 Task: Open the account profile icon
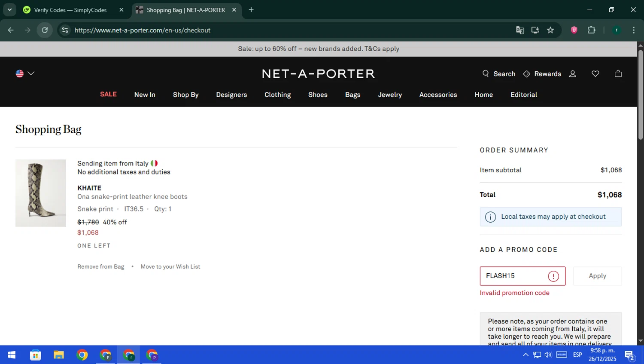[x=573, y=74]
